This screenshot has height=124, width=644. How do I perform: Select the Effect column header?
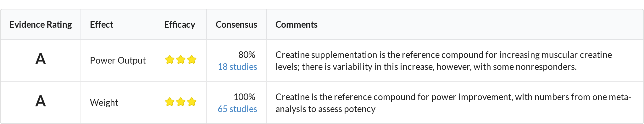pos(102,25)
